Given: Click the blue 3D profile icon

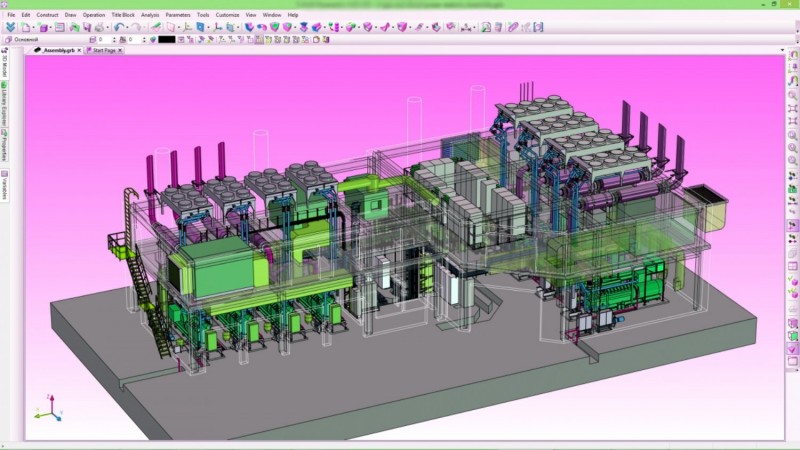Looking at the screenshot, I should coord(200,27).
